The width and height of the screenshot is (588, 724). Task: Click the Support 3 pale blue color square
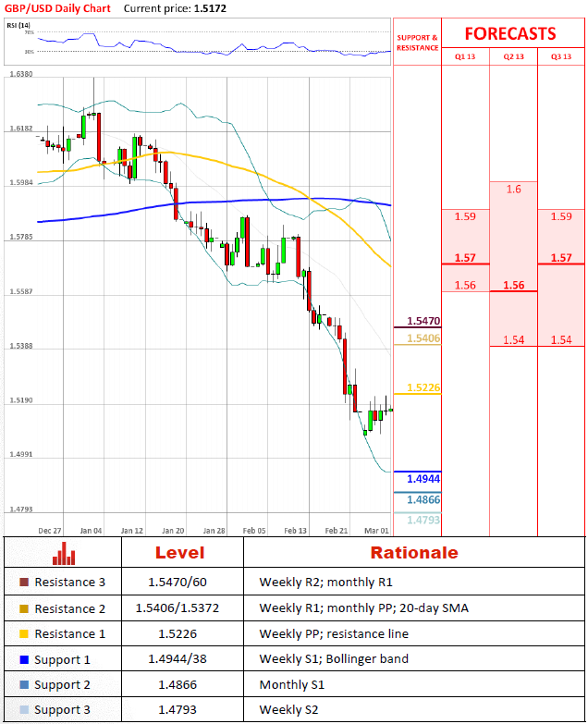coord(24,709)
